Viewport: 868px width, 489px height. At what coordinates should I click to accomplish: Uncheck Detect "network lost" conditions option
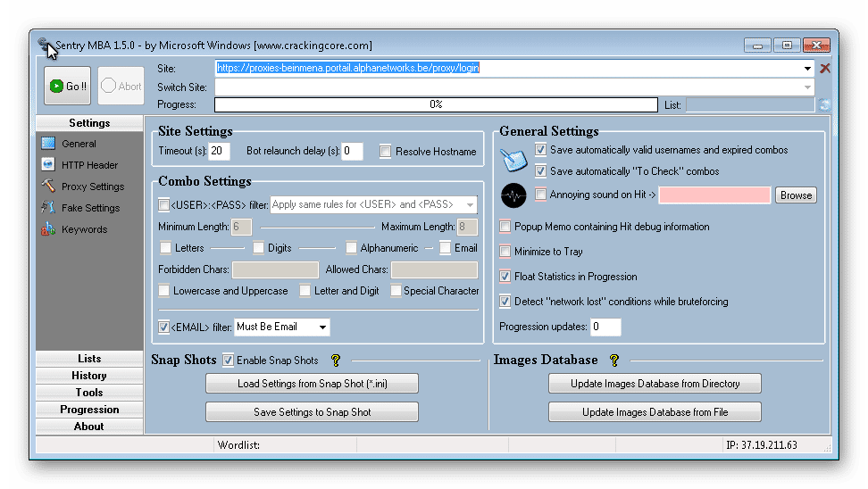click(x=505, y=301)
